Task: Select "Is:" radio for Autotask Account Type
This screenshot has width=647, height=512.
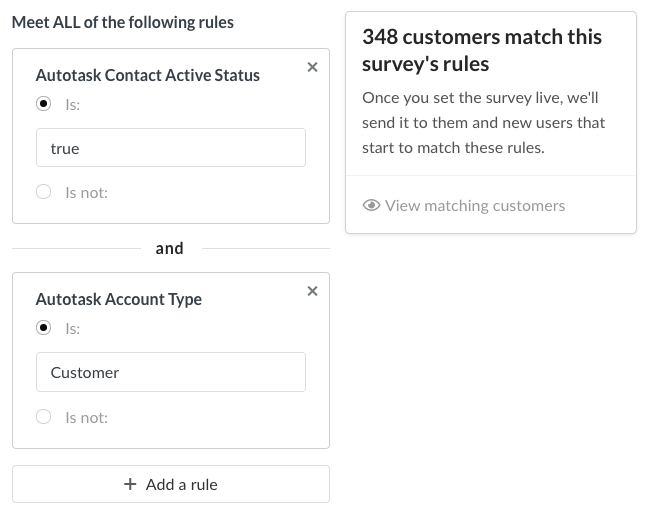Action: (43, 328)
